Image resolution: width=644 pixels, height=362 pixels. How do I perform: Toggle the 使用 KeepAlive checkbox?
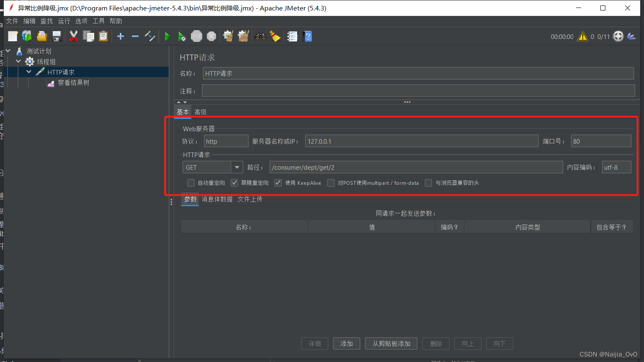(278, 183)
